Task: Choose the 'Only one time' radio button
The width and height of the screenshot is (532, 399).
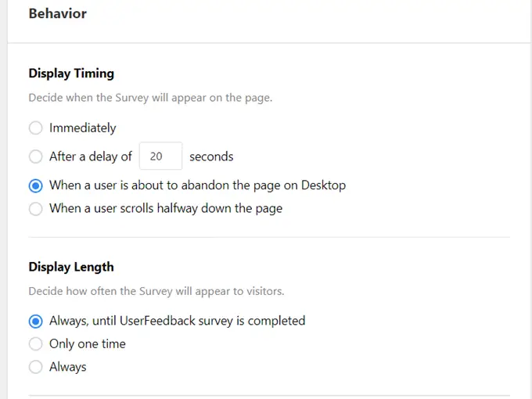Action: [x=35, y=344]
